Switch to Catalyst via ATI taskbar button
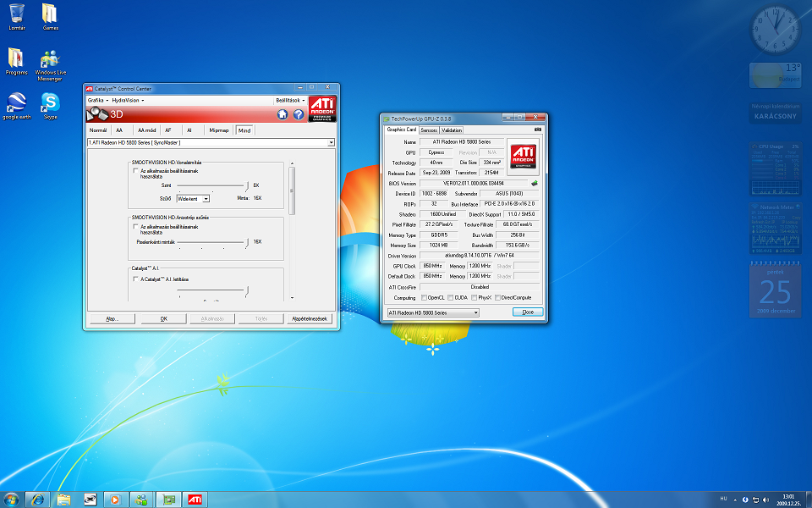Screen dimensions: 812x508 195,500
